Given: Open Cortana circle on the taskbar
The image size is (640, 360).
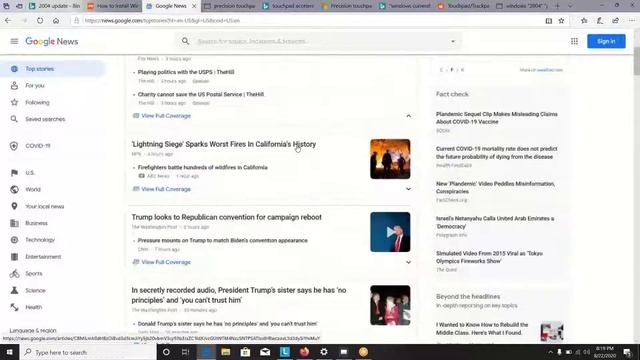Looking at the screenshot, I should click(x=166, y=352).
